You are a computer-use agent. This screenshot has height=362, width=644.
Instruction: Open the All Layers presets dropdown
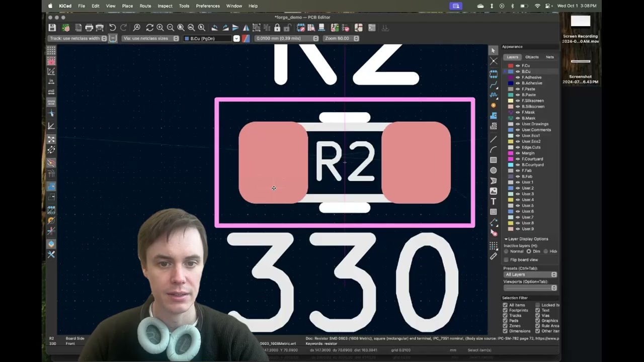pyautogui.click(x=530, y=275)
